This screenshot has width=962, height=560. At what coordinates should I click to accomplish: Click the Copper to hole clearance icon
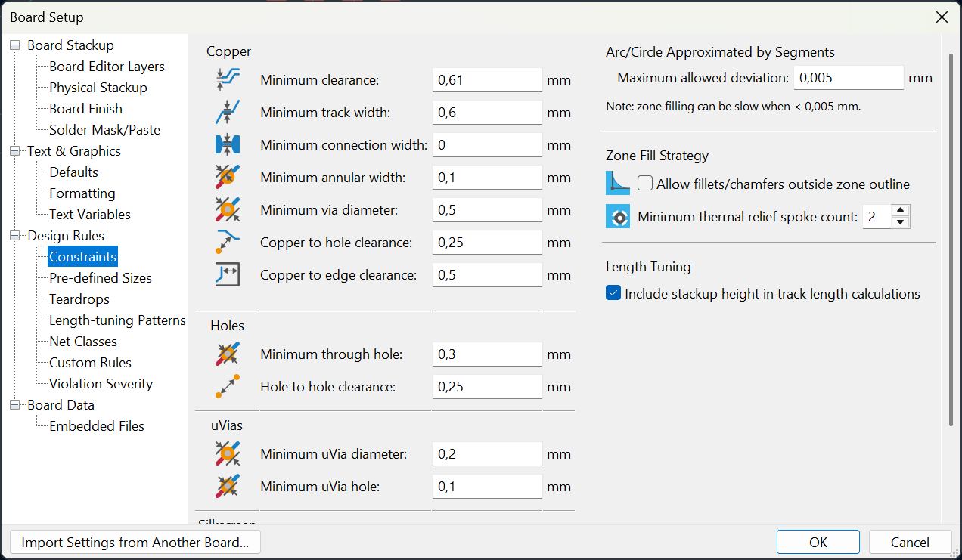point(227,243)
